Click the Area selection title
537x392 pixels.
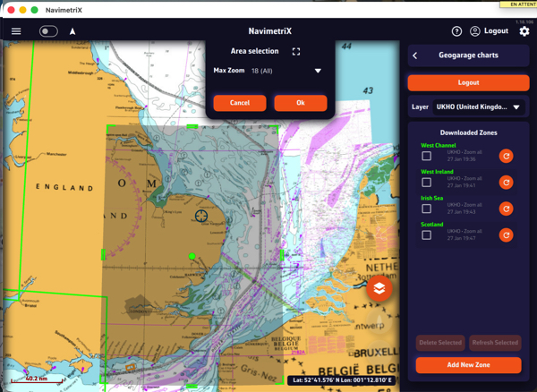(x=254, y=51)
